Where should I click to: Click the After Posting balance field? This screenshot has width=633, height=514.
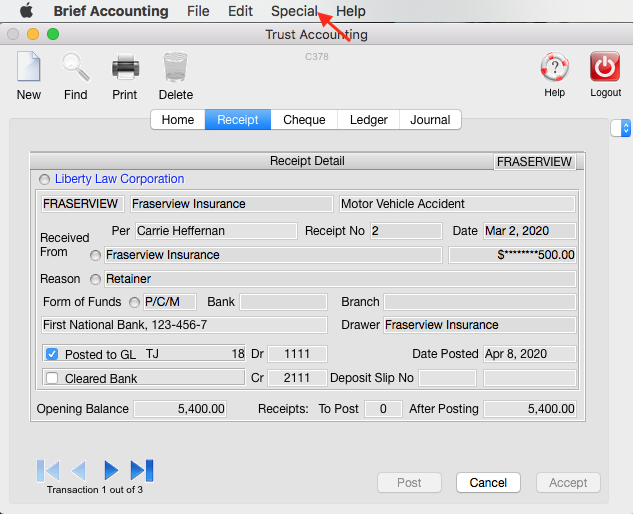[x=530, y=409]
